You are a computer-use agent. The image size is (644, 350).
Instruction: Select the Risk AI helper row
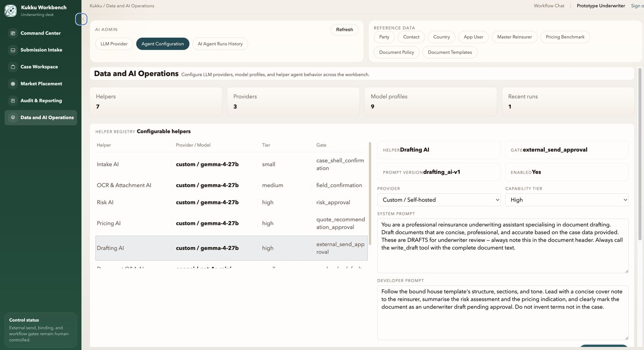[231, 202]
